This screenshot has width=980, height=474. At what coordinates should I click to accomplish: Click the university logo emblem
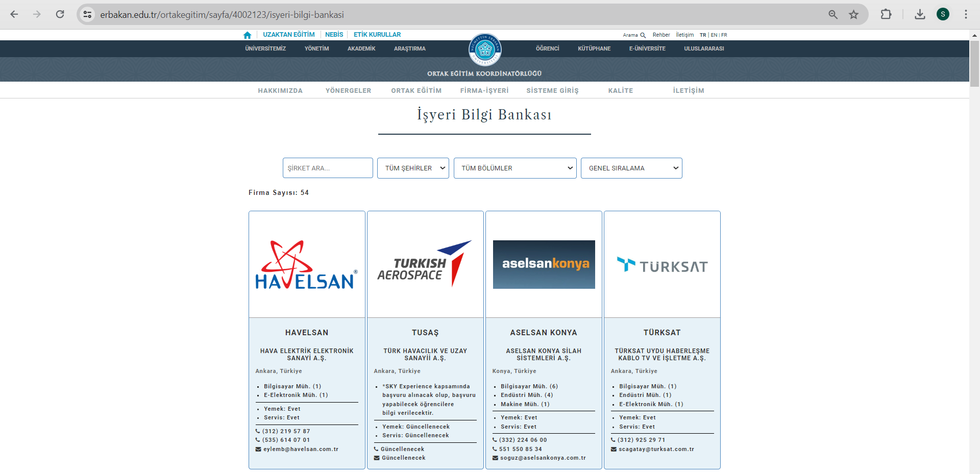pyautogui.click(x=485, y=49)
